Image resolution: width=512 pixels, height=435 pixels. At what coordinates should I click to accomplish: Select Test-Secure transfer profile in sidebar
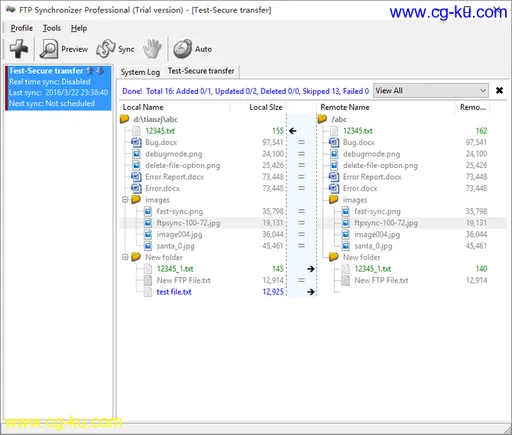pos(58,87)
